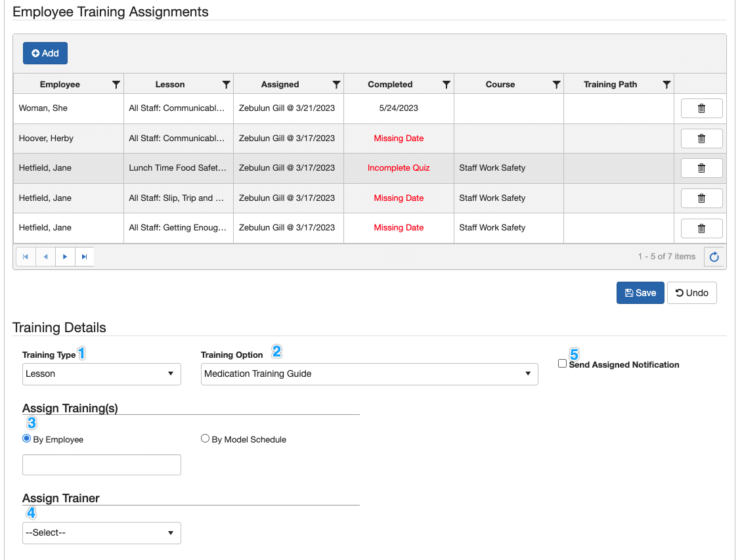Refresh the training assignments grid
The image size is (740, 560).
pos(714,257)
